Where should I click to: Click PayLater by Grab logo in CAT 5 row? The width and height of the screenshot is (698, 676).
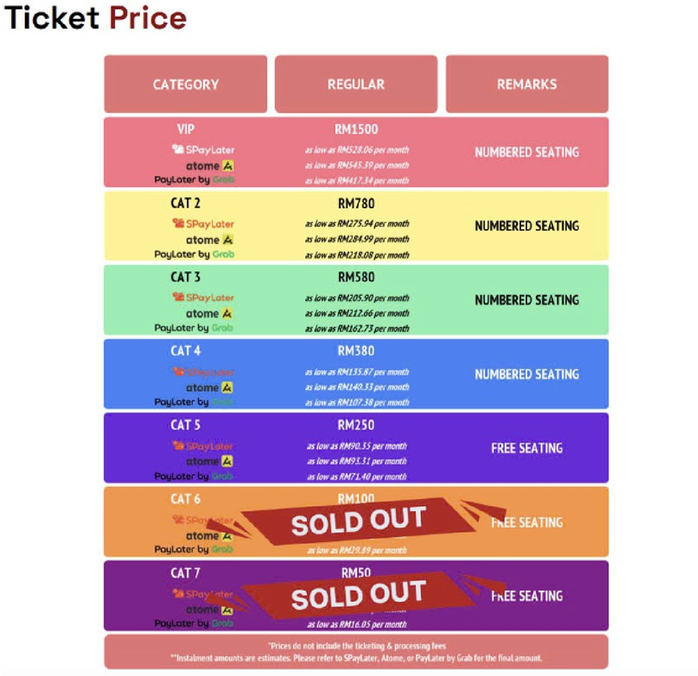194,476
